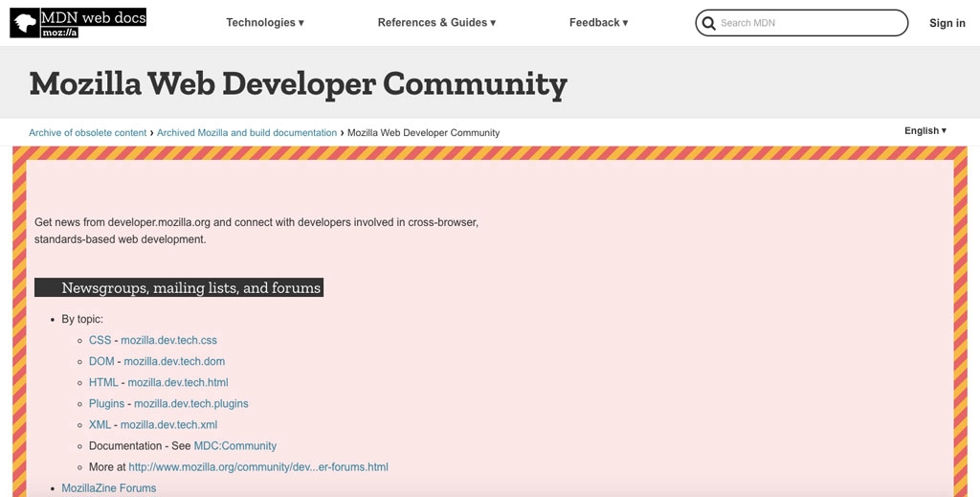Click the Newsgroups, mailing lists, and forums heading
This screenshot has height=497, width=980.
point(179,287)
